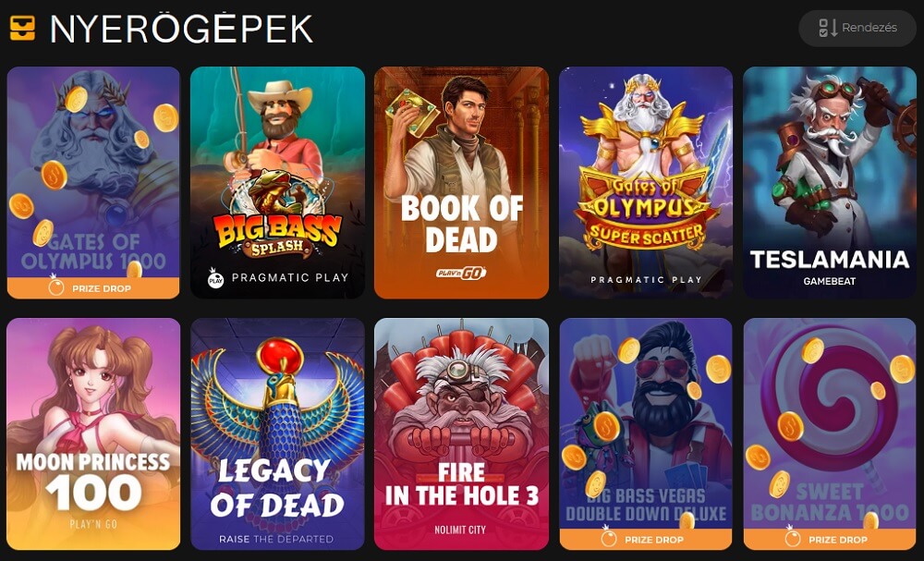Open the Rendezés sorting dropdown
Viewport: 924px width, 561px height.
click(x=857, y=28)
